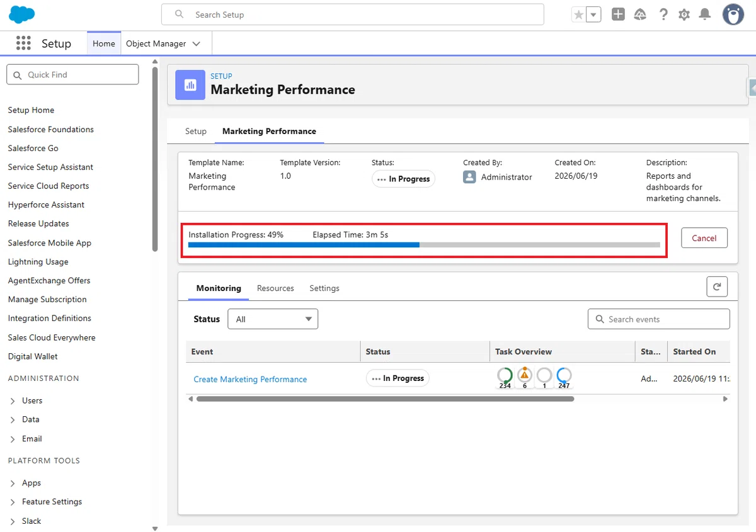Viewport: 756px width, 532px height.
Task: Cancel the installation
Action: pos(704,238)
